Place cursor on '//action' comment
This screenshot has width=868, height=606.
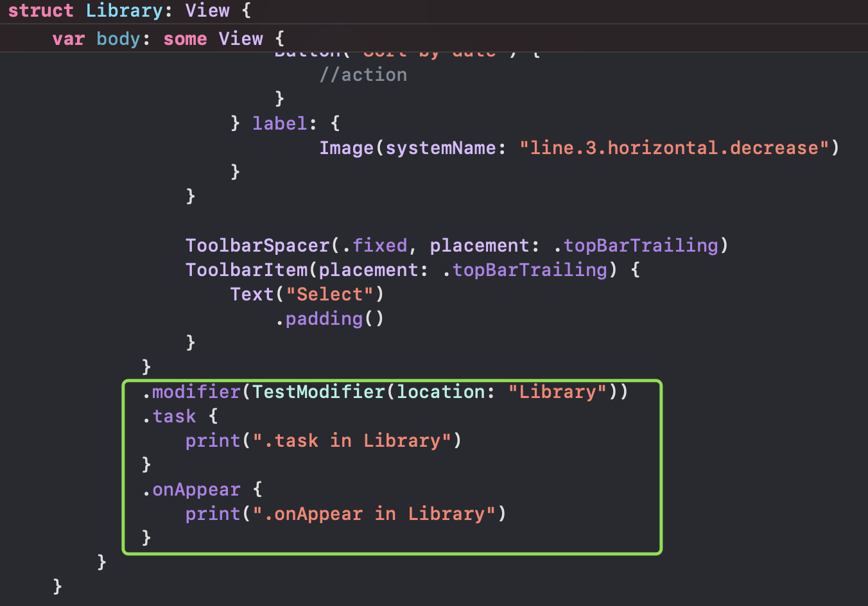(363, 74)
